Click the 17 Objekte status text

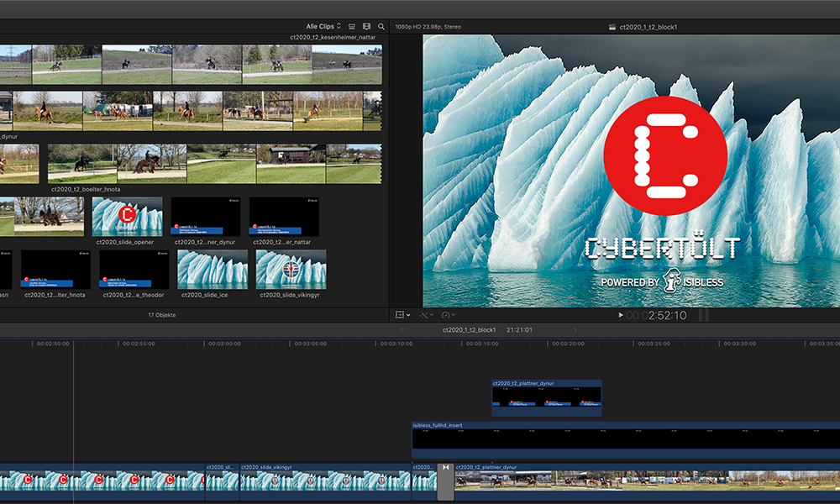[x=162, y=315]
